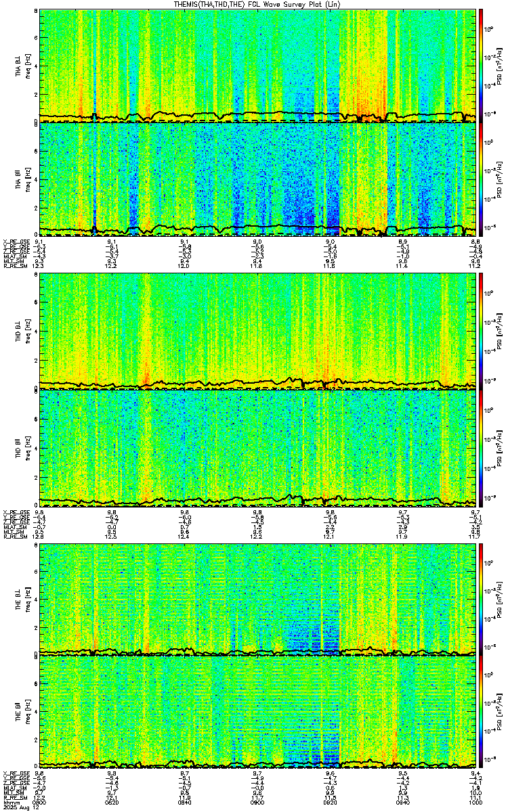
Task: Click the PSD color bar of the THE B-perpendicular panel
Action: pos(481,600)
